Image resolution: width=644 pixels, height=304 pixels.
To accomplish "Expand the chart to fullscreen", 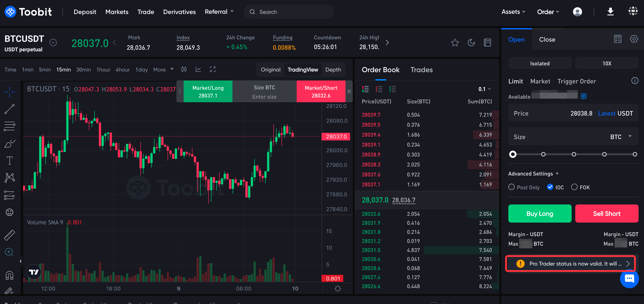I will tap(213, 69).
